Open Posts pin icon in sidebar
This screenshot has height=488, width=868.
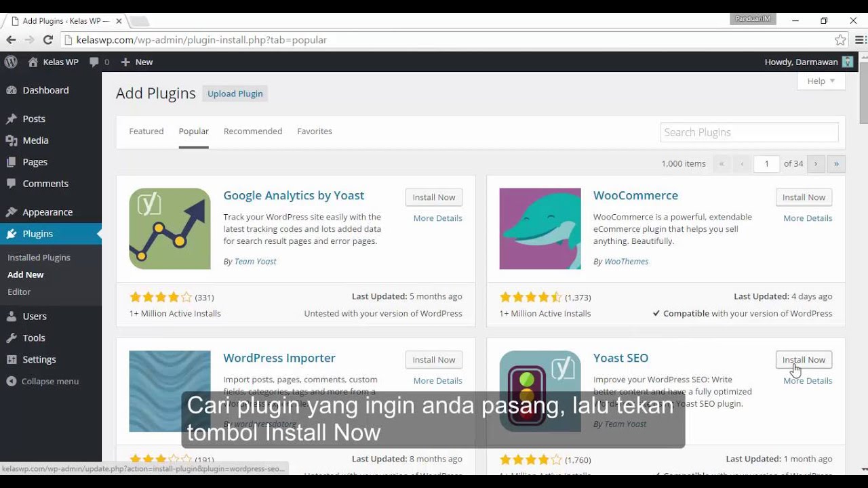coord(11,119)
